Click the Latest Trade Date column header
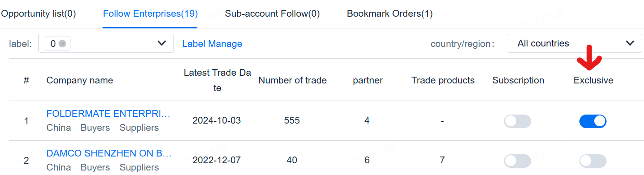This screenshot has width=644, height=175. coord(217,80)
